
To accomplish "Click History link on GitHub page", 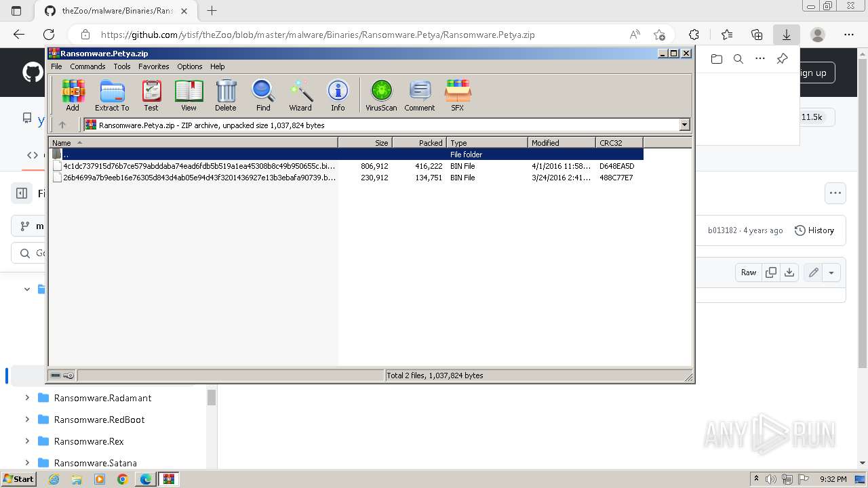I will [x=814, y=230].
